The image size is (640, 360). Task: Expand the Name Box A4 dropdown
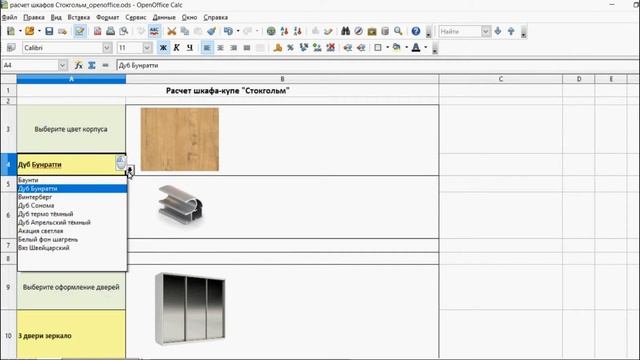[x=62, y=65]
